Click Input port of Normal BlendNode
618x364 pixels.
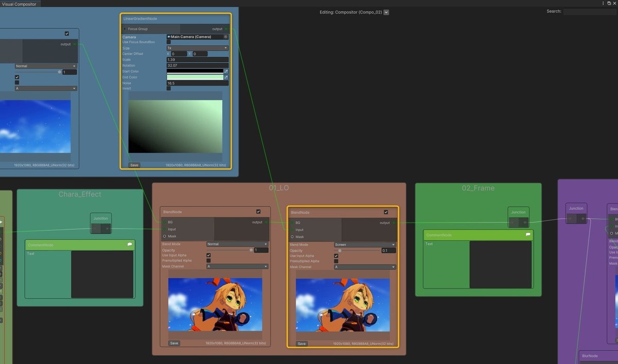pos(164,229)
